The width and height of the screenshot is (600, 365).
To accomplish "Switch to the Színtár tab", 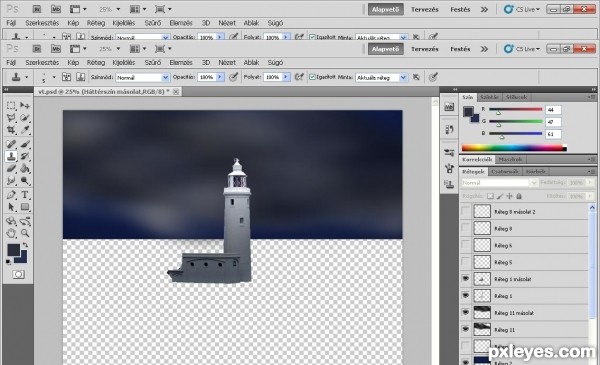I will [x=489, y=97].
